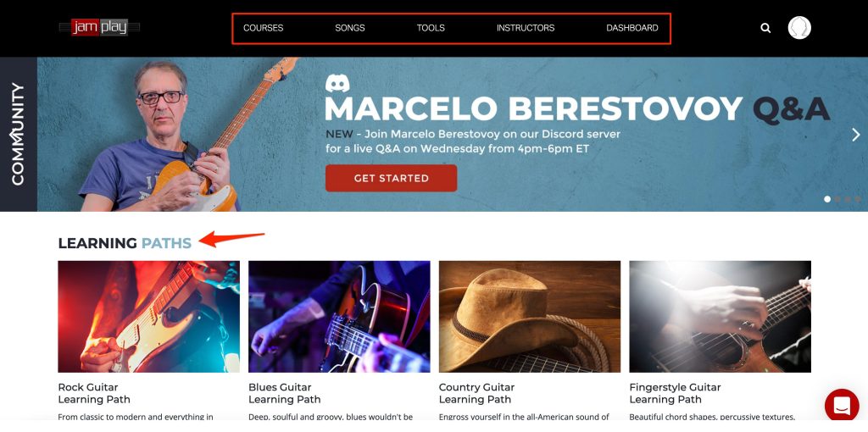This screenshot has width=868, height=432.
Task: Open the Songs menu
Action: [x=350, y=28]
